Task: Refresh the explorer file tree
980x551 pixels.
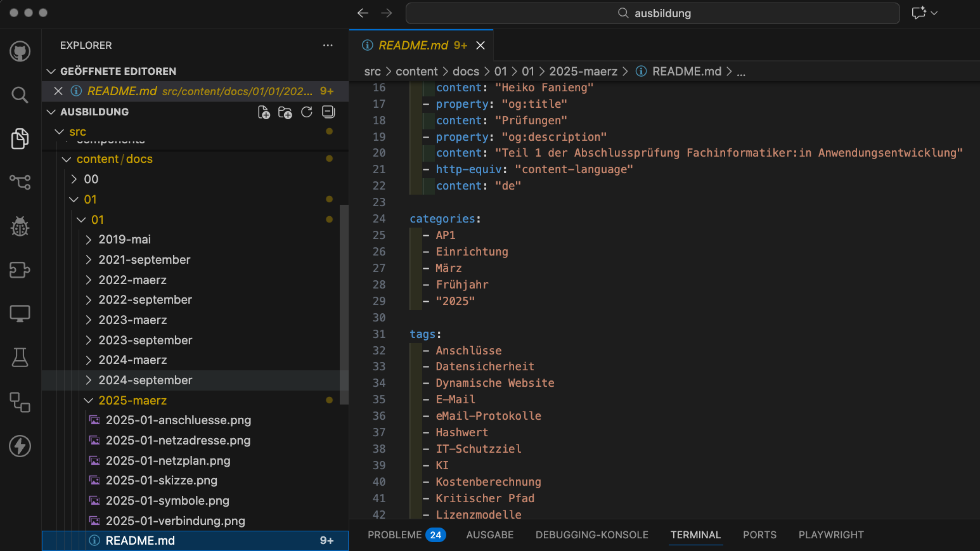Action: pos(307,112)
